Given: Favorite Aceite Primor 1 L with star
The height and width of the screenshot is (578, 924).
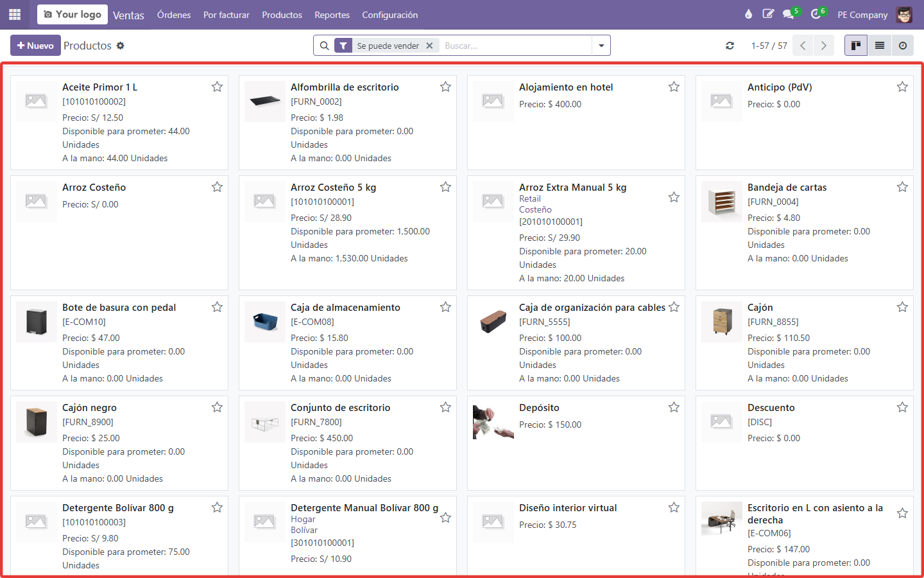Looking at the screenshot, I should [217, 87].
